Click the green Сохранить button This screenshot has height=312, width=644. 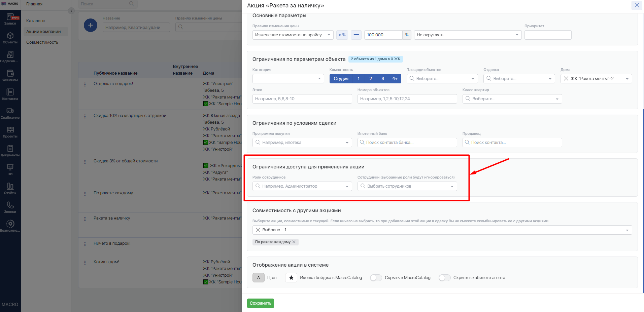260,303
